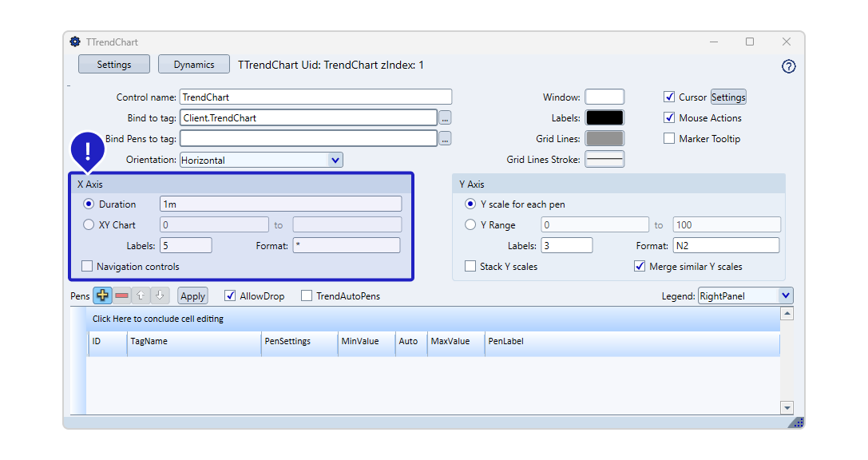This screenshot has height=460, width=868.
Task: Click the add pen plus icon
Action: (102, 295)
